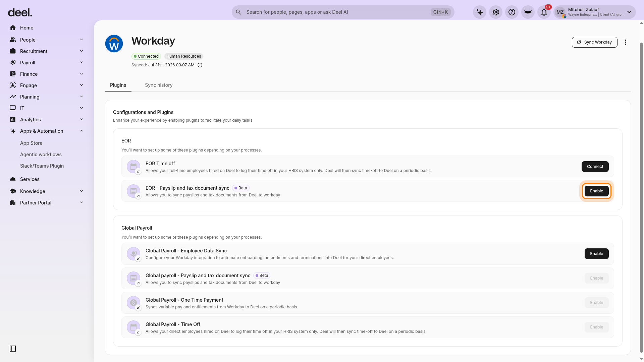644x362 pixels.
Task: Expand the Payroll menu chevron
Action: click(x=82, y=62)
